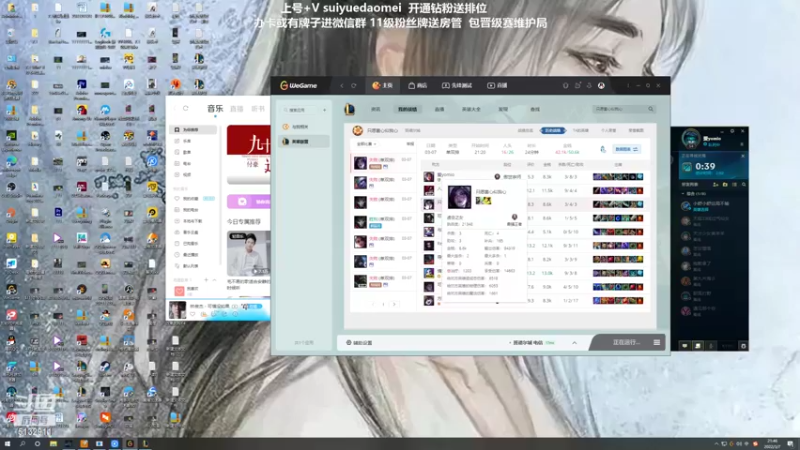Like the current song with heart icon
The height and width of the screenshot is (450, 800).
point(192,314)
